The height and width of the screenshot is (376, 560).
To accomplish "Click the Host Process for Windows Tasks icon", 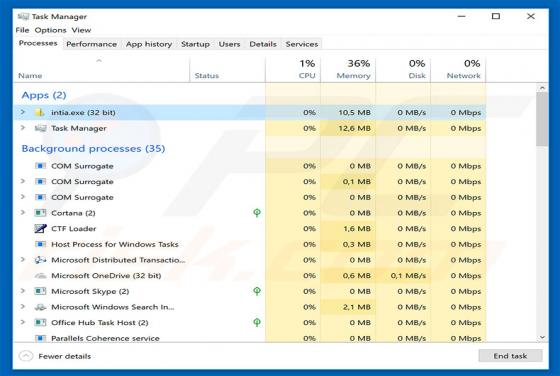I will 40,244.
